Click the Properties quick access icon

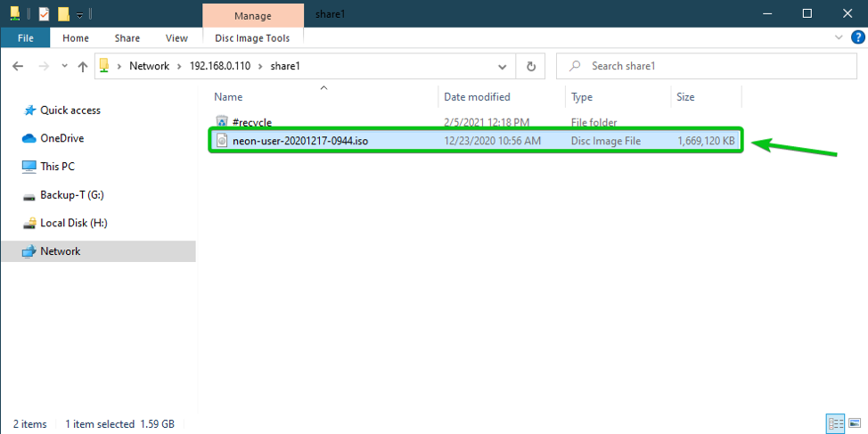pyautogui.click(x=45, y=14)
